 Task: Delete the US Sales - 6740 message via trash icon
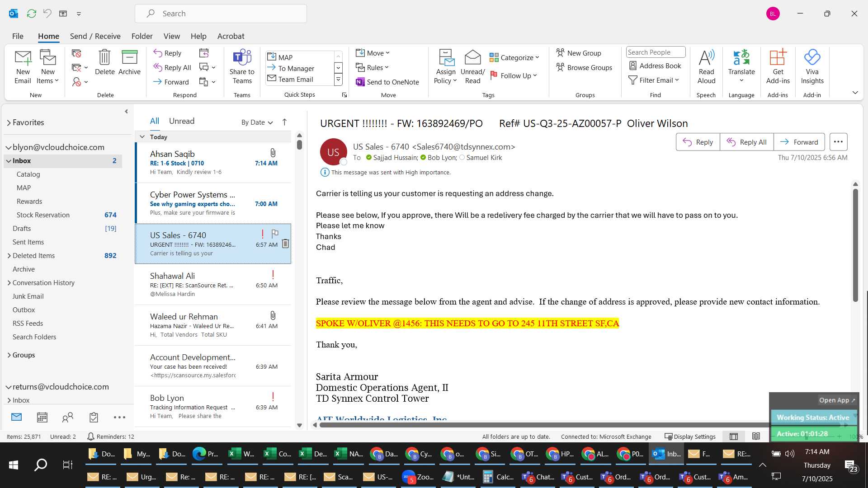coord(285,244)
